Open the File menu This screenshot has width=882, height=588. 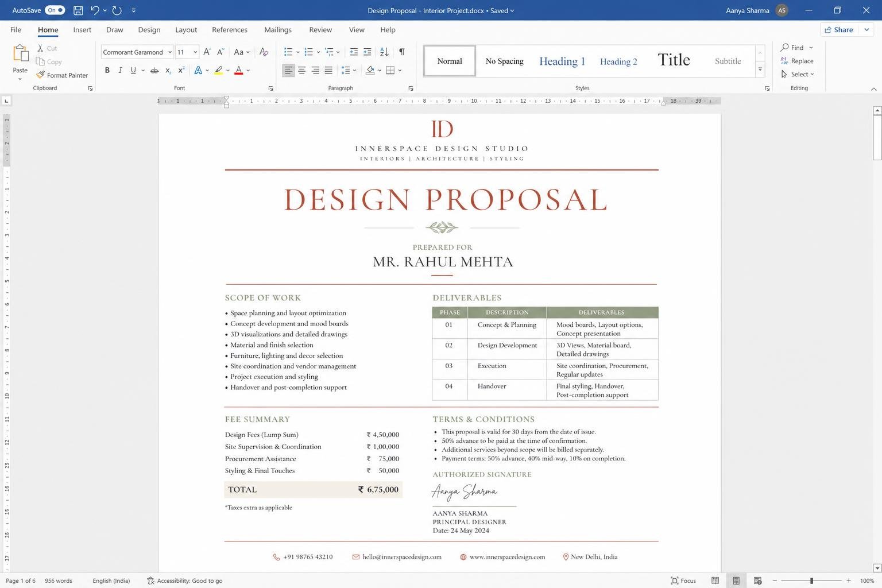[16, 30]
